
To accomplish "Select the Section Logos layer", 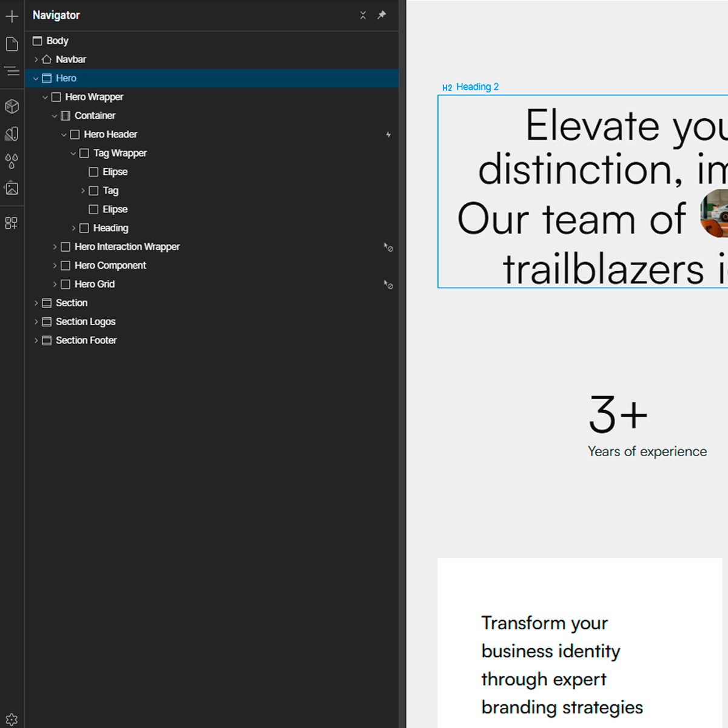I will (x=86, y=322).
